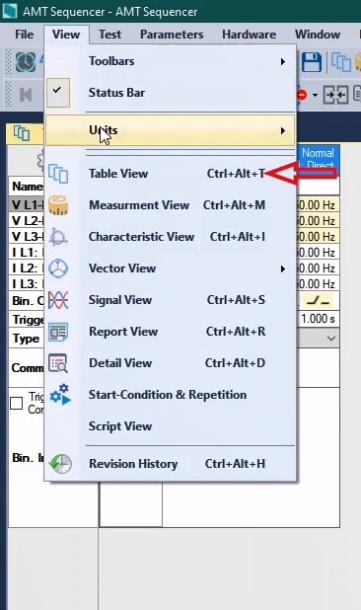Viewport: 361px width, 610px height.
Task: Open the Type dropdown arrow
Action: (331, 338)
